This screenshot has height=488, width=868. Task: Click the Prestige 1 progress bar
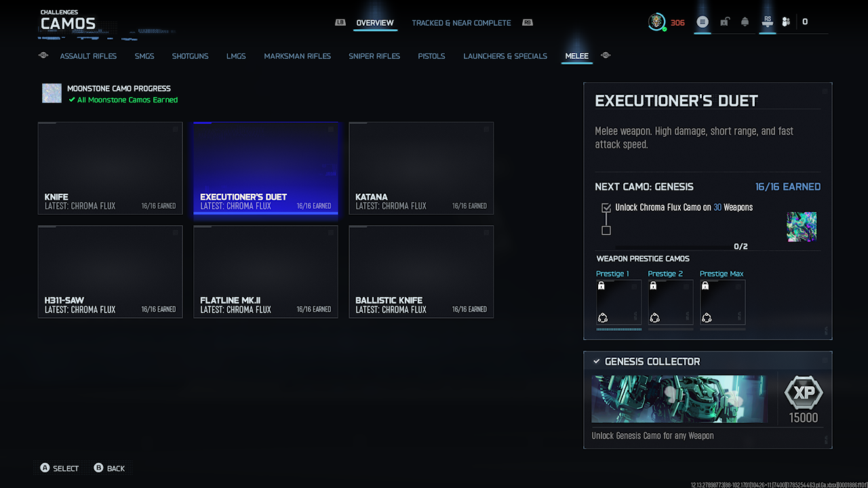coord(618,329)
